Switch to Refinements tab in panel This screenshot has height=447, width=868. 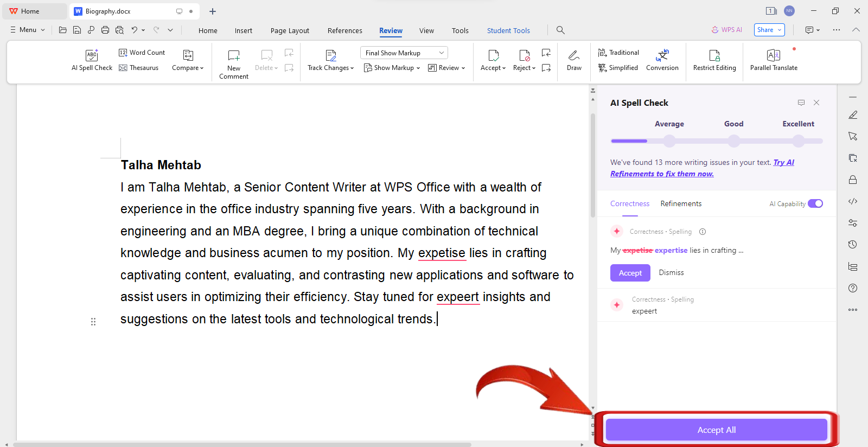pos(681,203)
